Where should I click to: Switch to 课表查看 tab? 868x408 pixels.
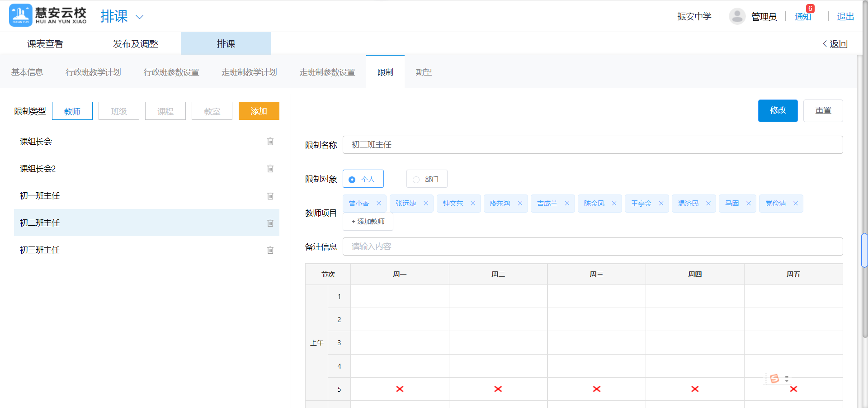[45, 44]
